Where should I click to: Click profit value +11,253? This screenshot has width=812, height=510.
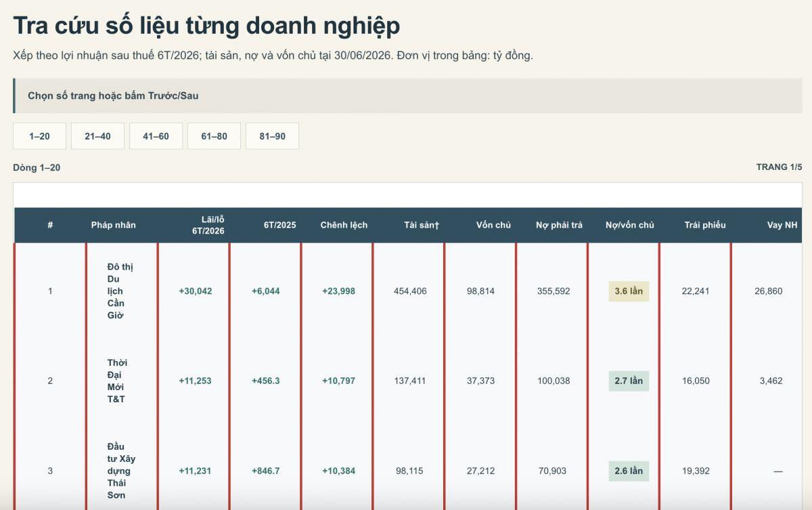(196, 381)
